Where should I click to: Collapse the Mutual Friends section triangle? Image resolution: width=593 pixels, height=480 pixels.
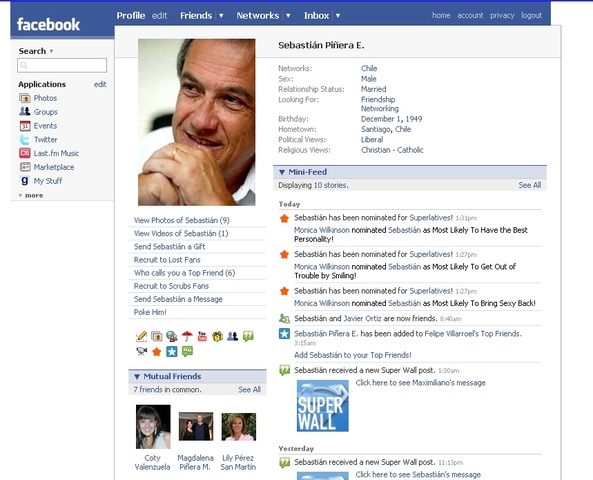pos(137,376)
